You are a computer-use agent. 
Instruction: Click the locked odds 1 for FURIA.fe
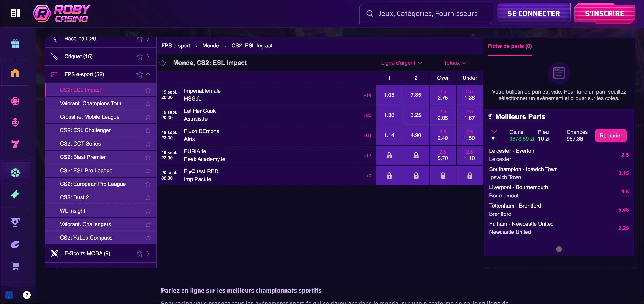389,155
